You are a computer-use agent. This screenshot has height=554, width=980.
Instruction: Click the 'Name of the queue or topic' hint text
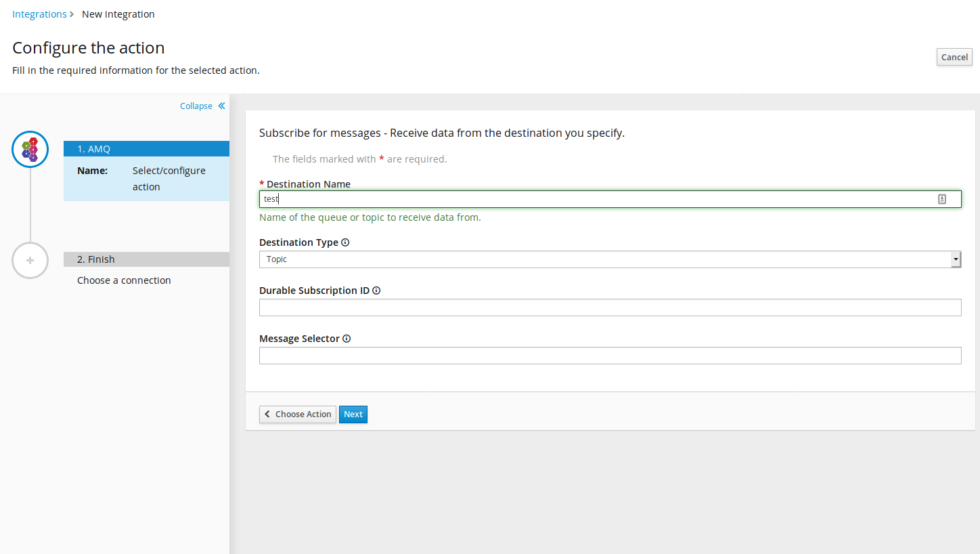(370, 217)
